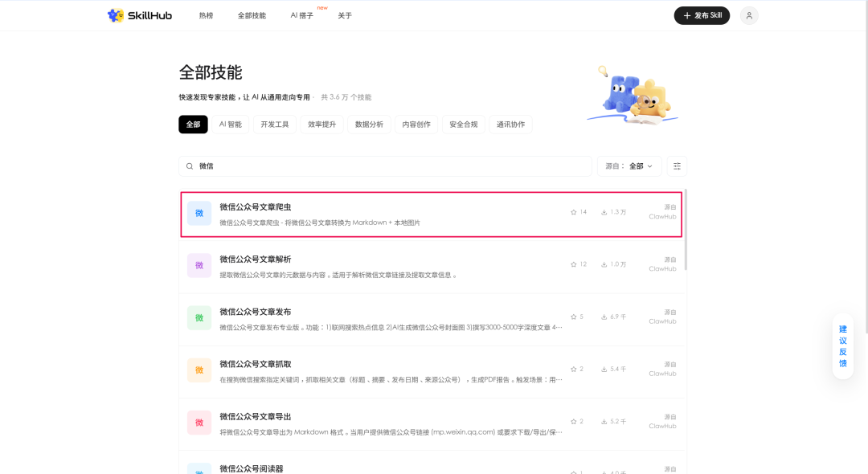Click ClawHub source on 微信公众号文章抓取 row
The width and height of the screenshot is (868, 474).
pos(662,374)
